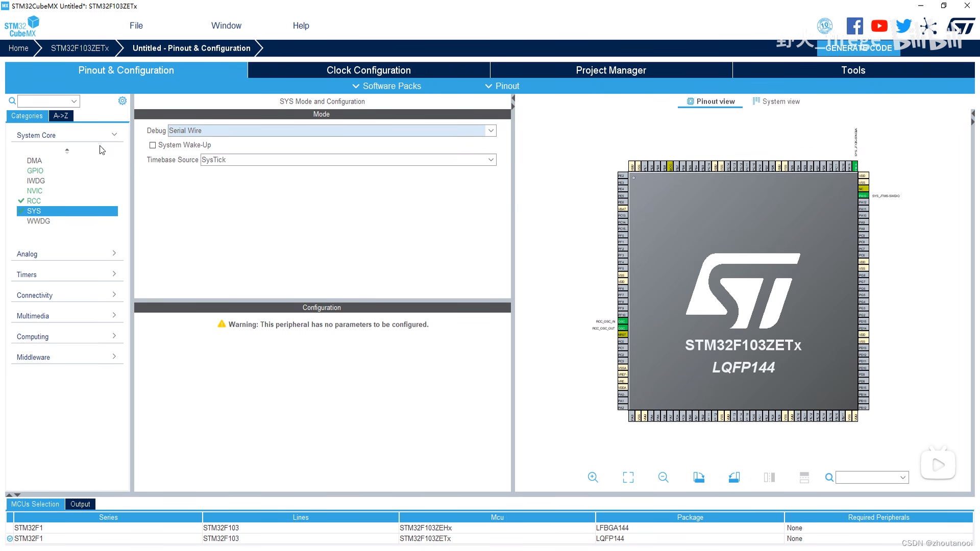Toggle the System Wake-Up checkbox
The height and width of the screenshot is (551, 980).
coord(153,145)
